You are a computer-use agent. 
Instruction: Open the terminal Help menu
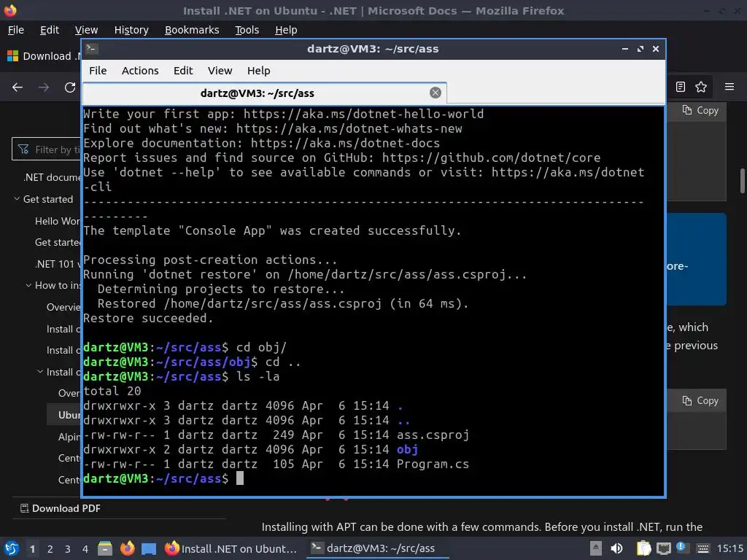click(x=259, y=71)
